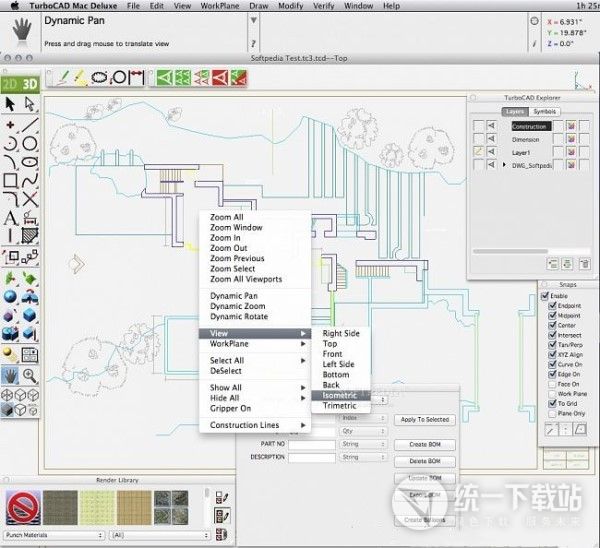This screenshot has height=548, width=600.
Task: Choose the Fillet tool
Action: coord(10,199)
